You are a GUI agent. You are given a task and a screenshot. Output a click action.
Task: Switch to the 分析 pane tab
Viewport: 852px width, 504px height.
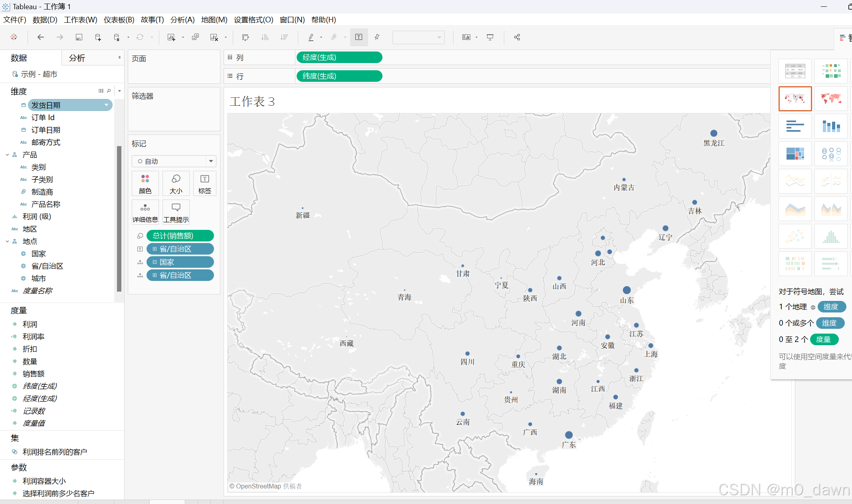tap(77, 58)
